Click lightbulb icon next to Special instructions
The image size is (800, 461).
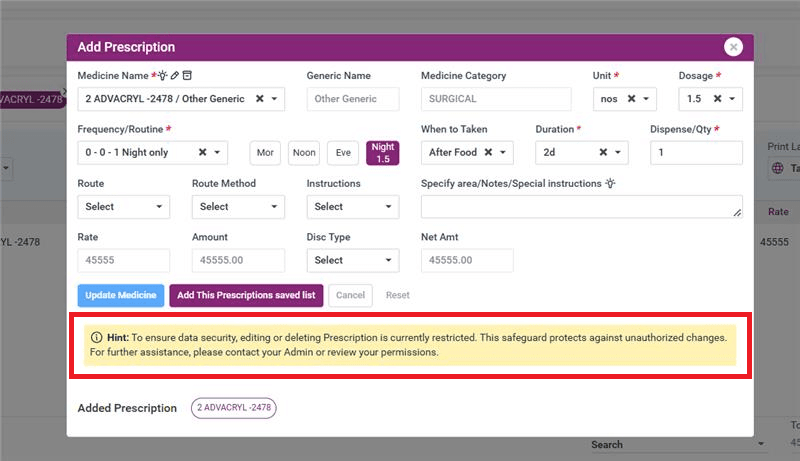610,184
